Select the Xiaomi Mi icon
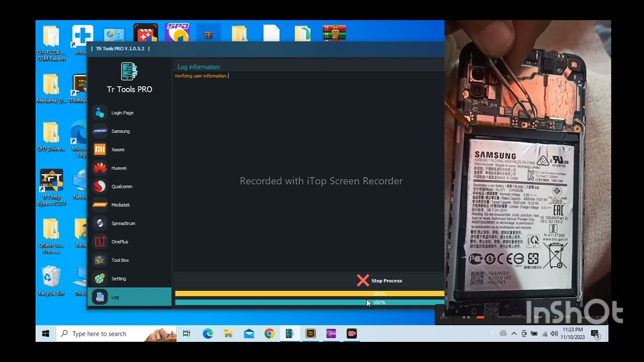Image resolution: width=644 pixels, height=362 pixels. pyautogui.click(x=100, y=149)
